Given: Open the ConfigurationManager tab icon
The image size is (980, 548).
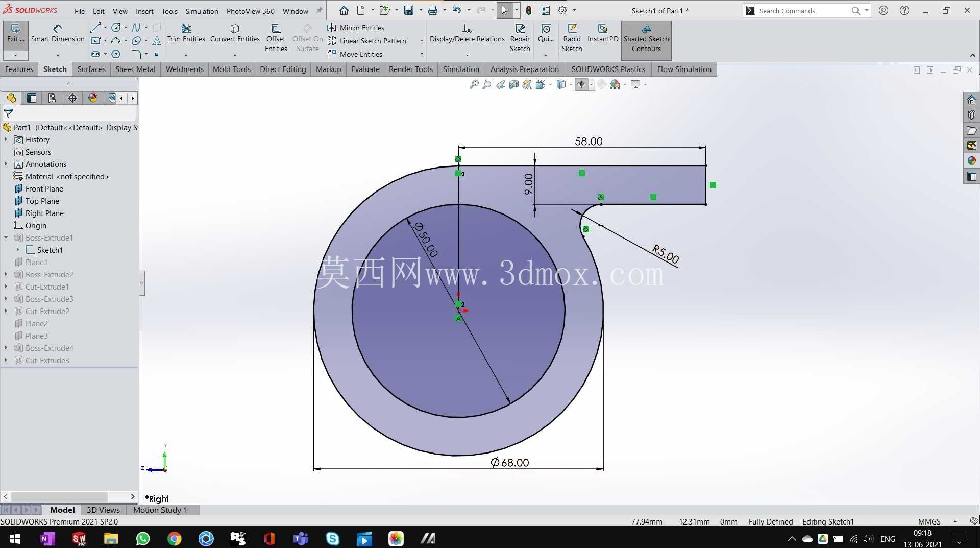Looking at the screenshot, I should (x=52, y=98).
